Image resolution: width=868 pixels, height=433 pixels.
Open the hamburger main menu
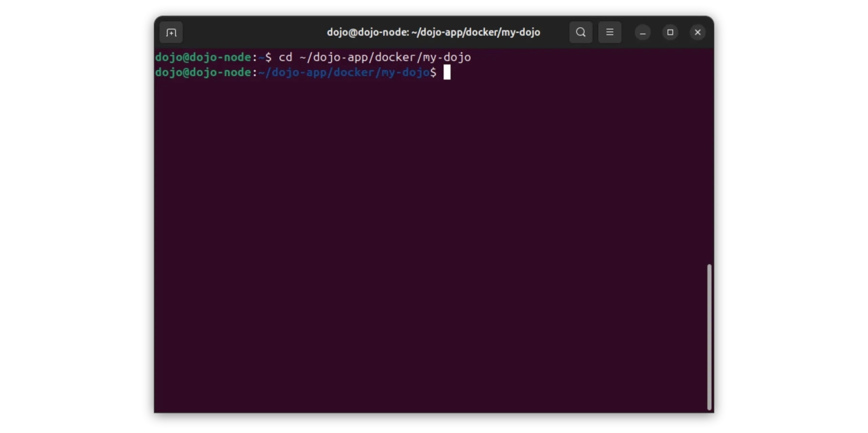coord(610,33)
